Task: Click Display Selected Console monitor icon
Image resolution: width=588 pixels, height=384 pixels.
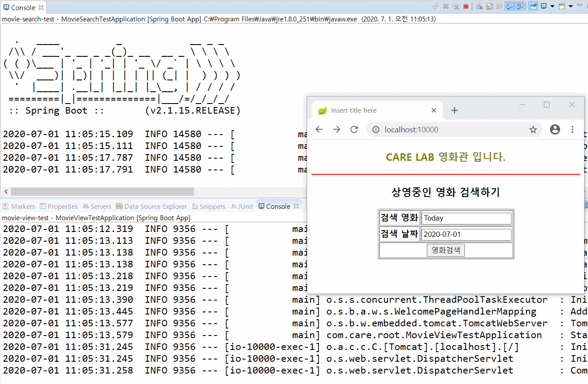Action: coord(543,6)
